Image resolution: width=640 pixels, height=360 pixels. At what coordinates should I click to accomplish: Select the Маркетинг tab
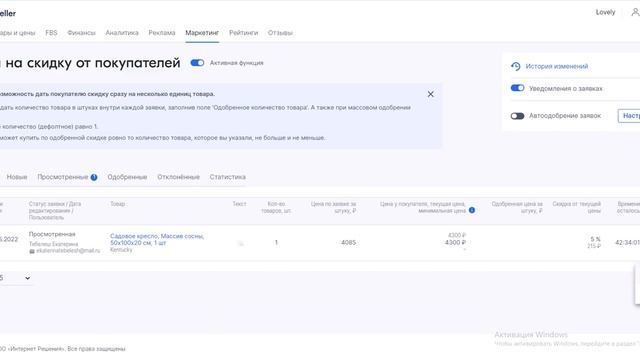202,33
